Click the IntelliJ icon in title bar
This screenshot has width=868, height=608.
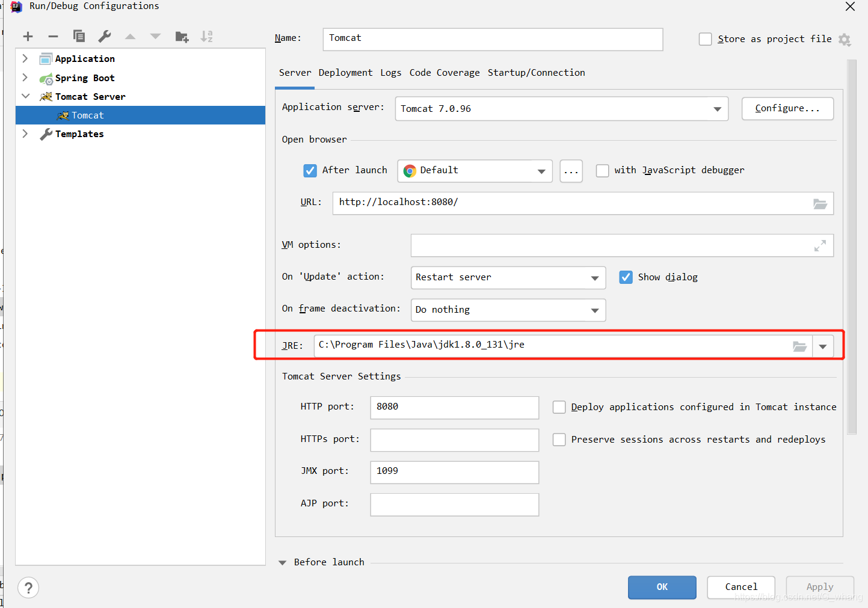(x=16, y=7)
